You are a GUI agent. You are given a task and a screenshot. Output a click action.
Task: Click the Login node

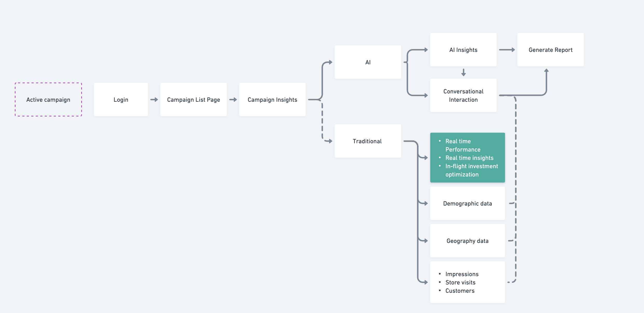point(121,100)
